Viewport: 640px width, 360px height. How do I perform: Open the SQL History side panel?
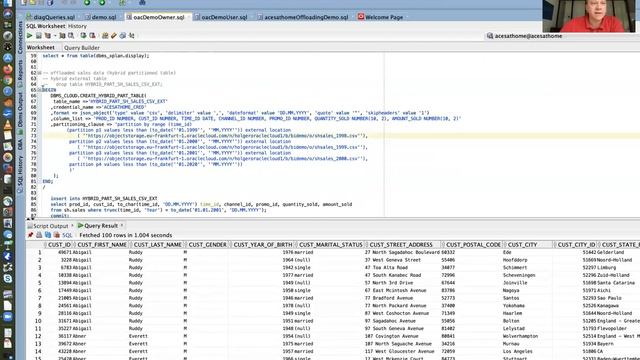pos(20,175)
